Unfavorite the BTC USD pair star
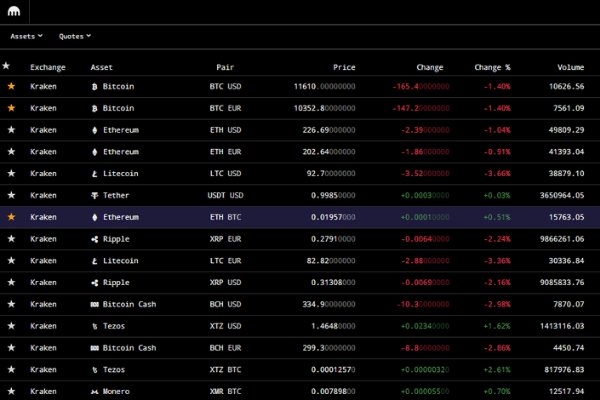Screen dimensions: 600x400 click(11, 87)
